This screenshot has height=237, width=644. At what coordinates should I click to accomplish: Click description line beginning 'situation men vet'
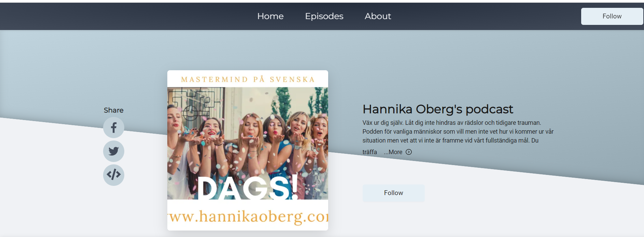pos(450,140)
